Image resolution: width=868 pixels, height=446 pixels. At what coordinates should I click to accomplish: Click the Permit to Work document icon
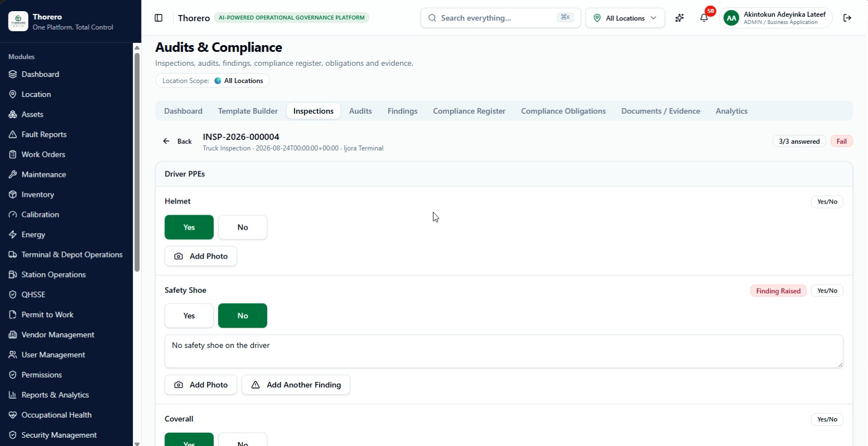13,314
